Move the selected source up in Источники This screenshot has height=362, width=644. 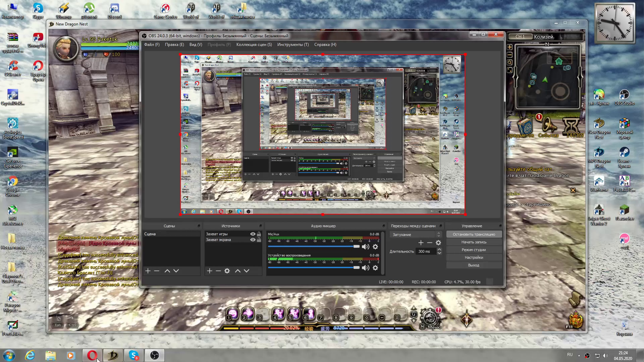point(238,271)
